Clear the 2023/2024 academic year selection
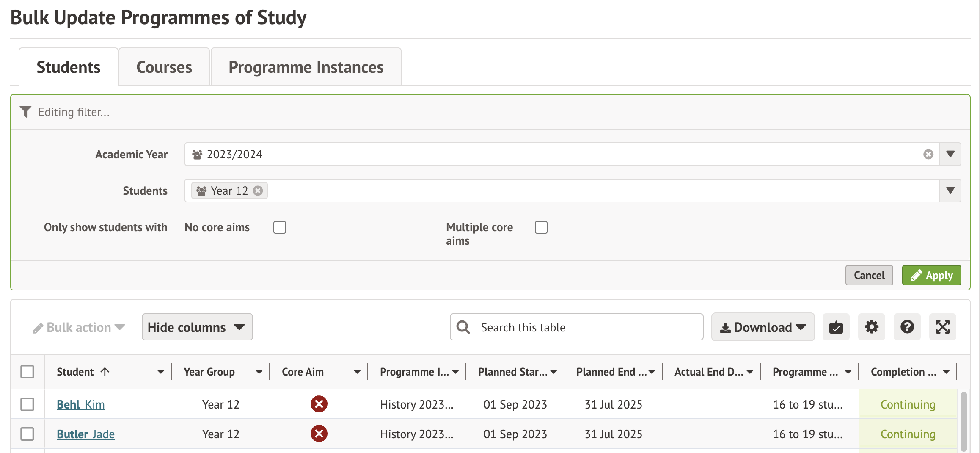The image size is (980, 453). point(928,155)
